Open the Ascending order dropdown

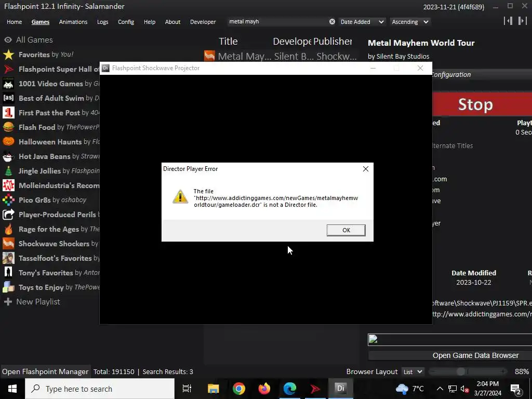410,22
